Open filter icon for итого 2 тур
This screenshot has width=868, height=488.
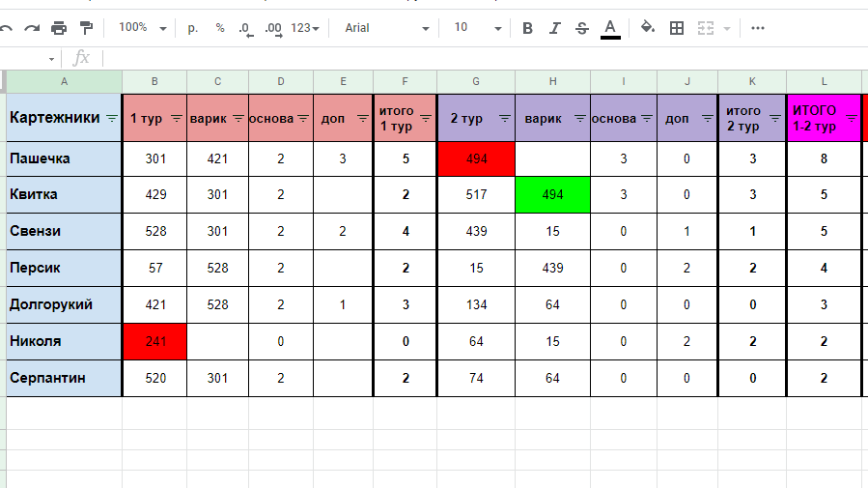pyautogui.click(x=775, y=118)
